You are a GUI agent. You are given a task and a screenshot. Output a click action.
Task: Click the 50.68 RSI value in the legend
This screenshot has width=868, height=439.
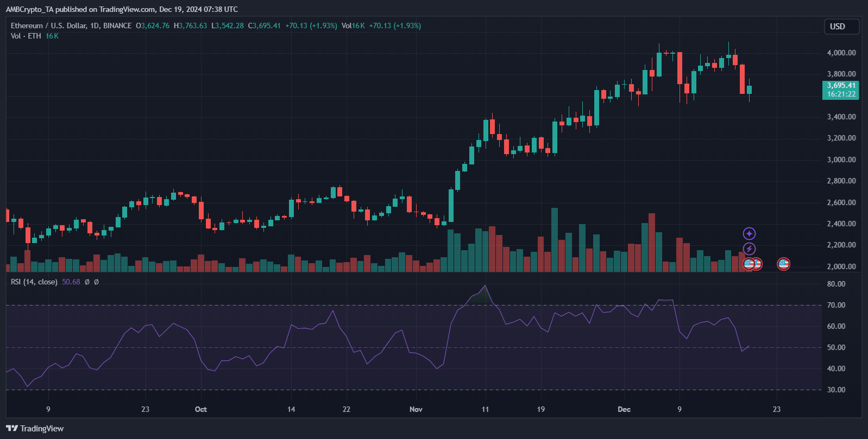point(71,282)
